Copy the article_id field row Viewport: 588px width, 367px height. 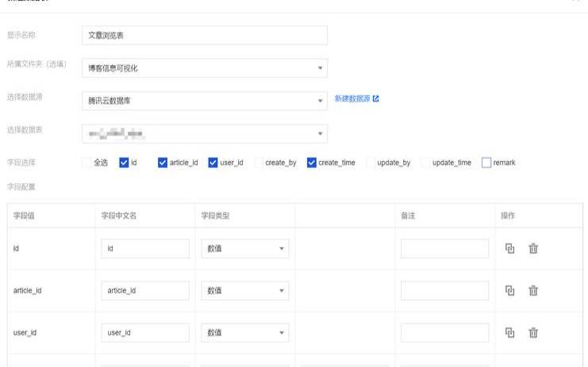point(509,290)
